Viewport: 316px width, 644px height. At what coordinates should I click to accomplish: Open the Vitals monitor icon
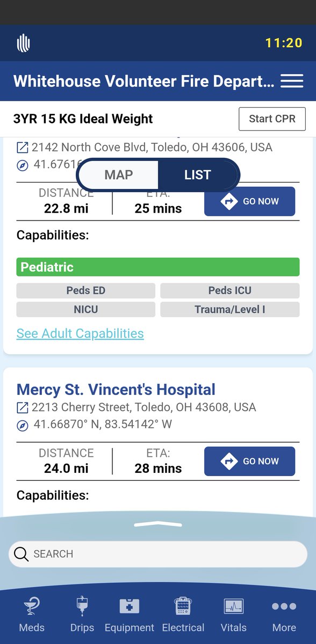coord(234,606)
